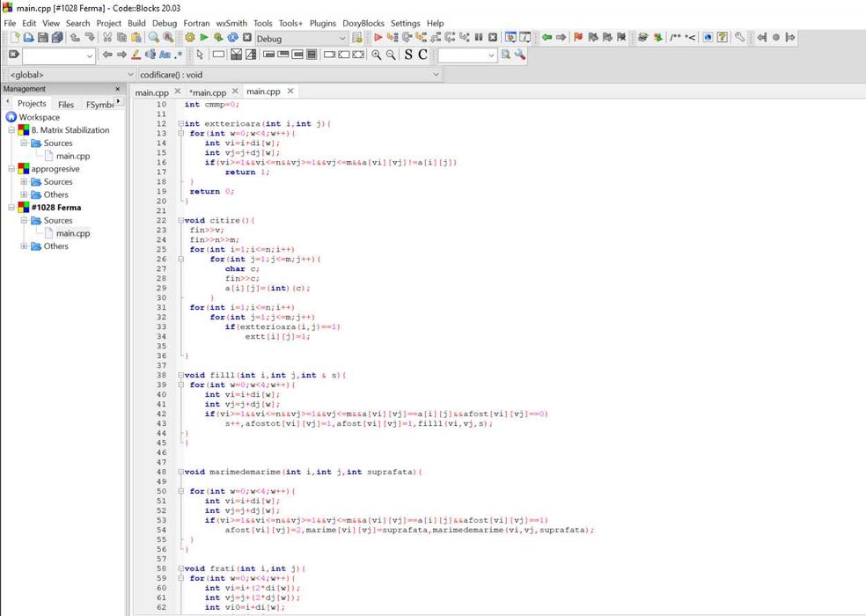Switch to the *main.cpp editor tab
Screen dimensions: 866x616
click(x=209, y=92)
